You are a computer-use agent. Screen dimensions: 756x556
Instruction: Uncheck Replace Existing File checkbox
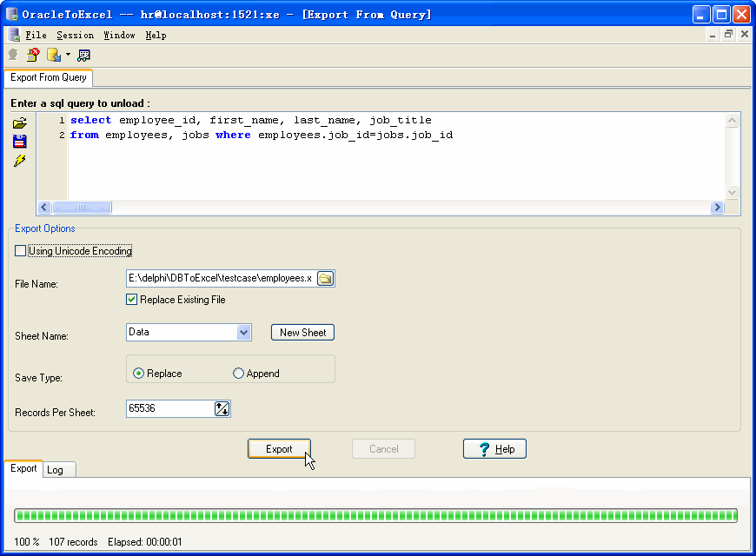coord(131,300)
